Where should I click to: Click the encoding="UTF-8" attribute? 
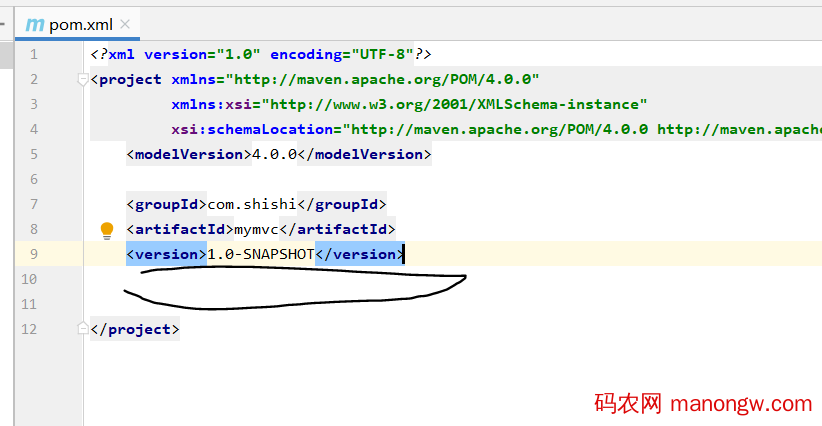[x=342, y=54]
